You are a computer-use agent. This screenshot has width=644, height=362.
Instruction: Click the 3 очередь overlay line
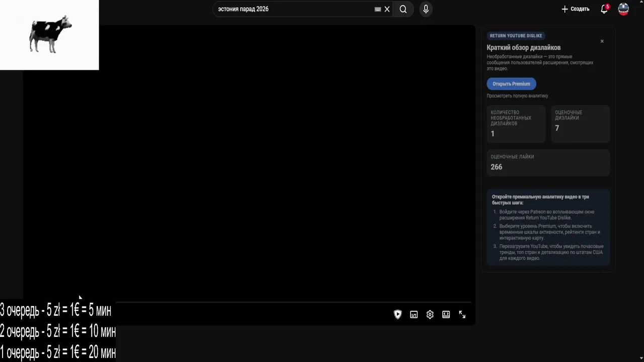[x=55, y=310]
